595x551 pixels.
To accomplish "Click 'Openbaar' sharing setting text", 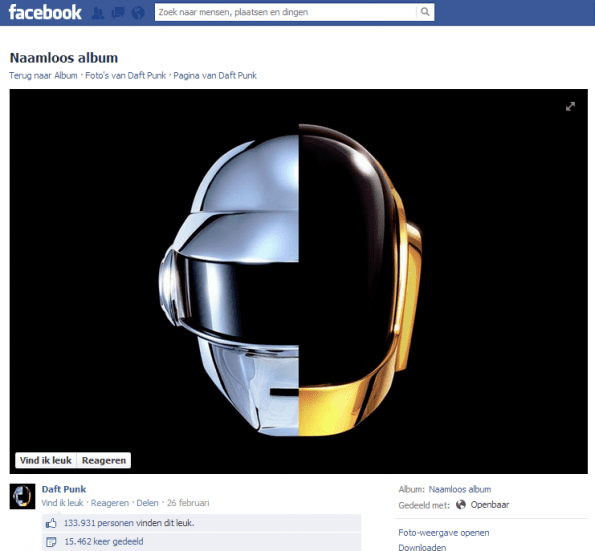I will coord(490,505).
